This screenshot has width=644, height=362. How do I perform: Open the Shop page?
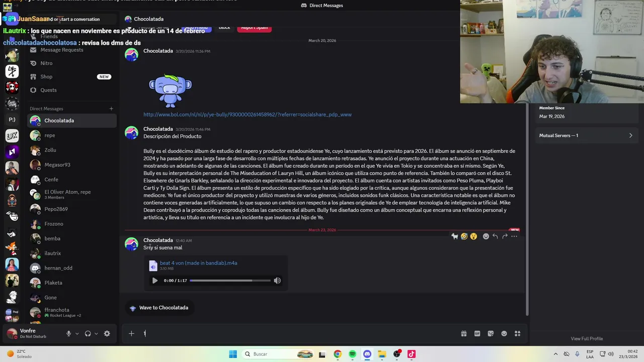click(71, 77)
